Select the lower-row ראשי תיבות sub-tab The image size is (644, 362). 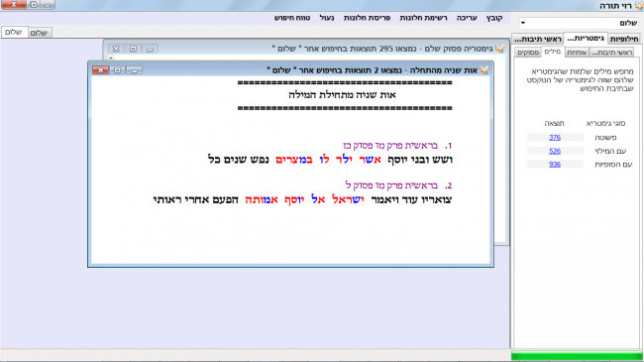coord(611,53)
